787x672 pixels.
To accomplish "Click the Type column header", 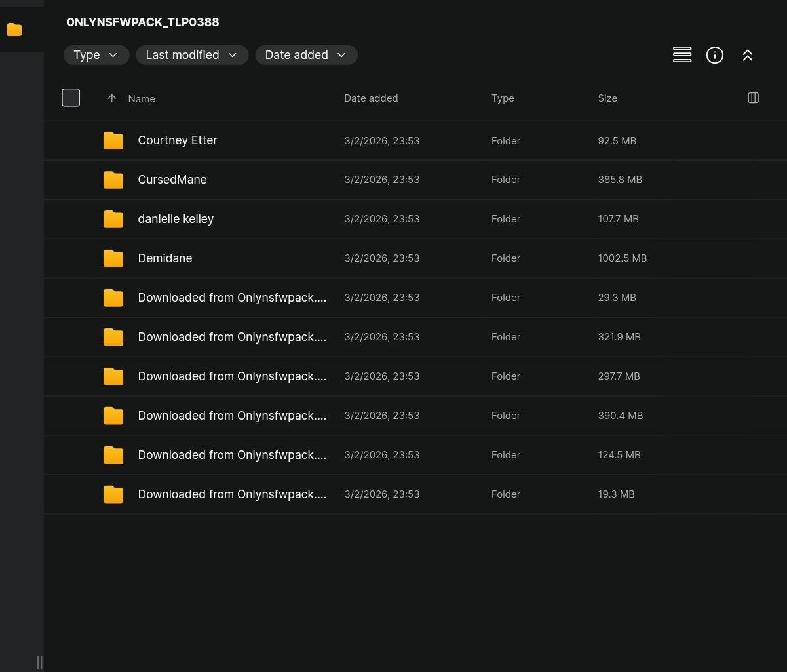I will click(x=503, y=98).
